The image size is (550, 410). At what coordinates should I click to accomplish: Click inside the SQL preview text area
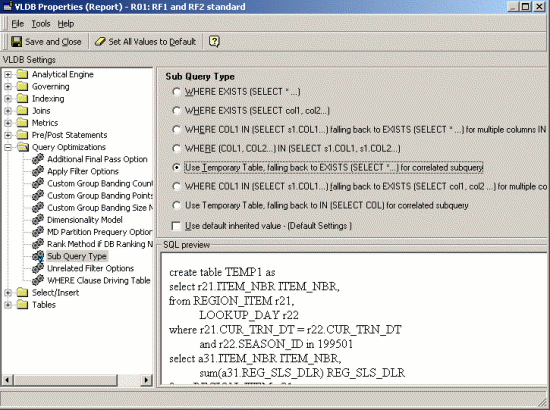tap(354, 318)
